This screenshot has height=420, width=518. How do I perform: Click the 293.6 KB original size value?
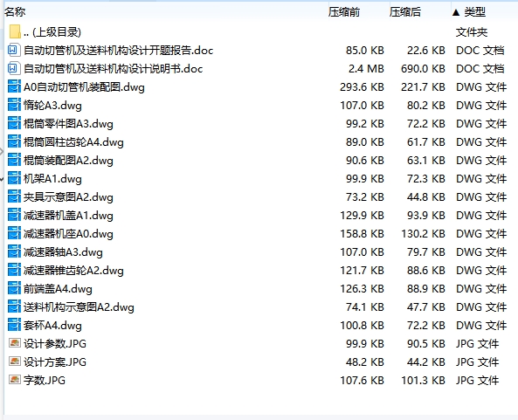(x=362, y=87)
